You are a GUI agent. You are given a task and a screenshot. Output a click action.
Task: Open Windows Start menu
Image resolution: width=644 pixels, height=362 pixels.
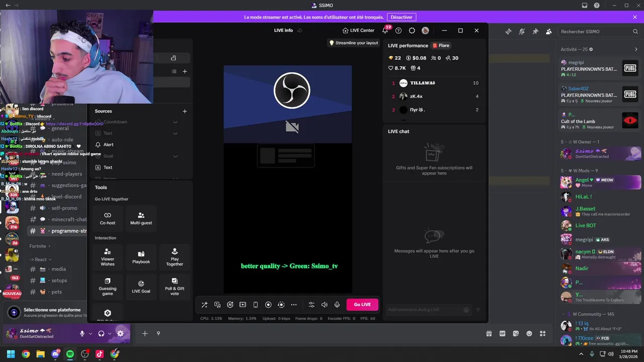11,354
